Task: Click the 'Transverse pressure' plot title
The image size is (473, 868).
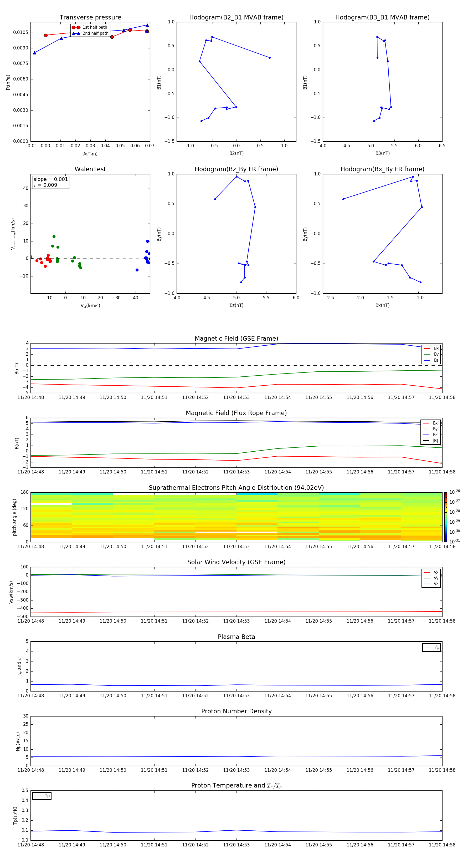Action: coord(90,18)
